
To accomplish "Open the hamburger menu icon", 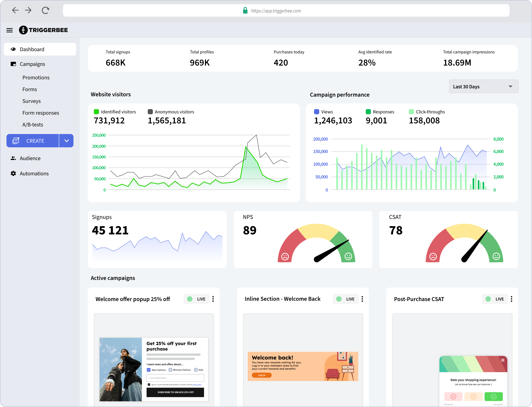I will pyautogui.click(x=9, y=30).
